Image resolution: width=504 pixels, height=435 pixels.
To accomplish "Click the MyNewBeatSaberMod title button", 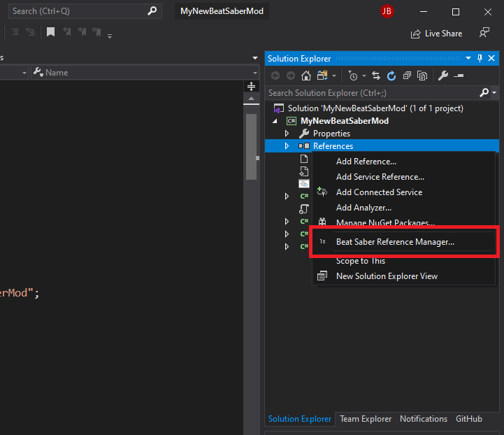I will point(222,11).
